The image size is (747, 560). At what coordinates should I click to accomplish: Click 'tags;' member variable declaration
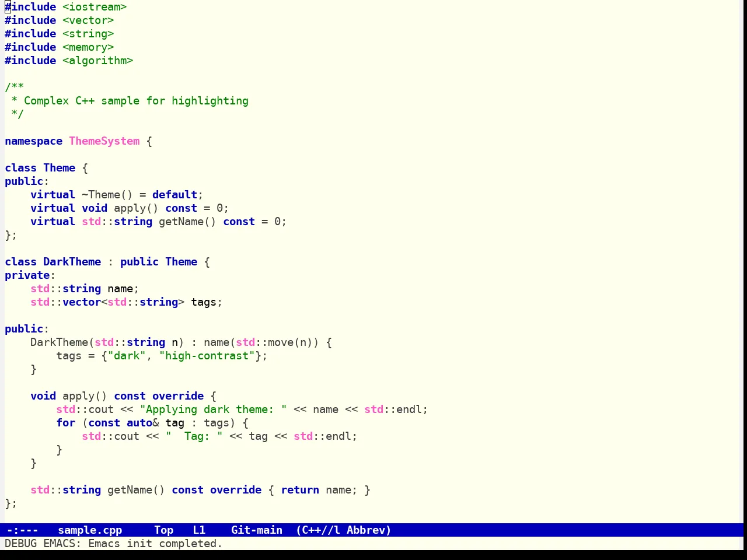[207, 302]
